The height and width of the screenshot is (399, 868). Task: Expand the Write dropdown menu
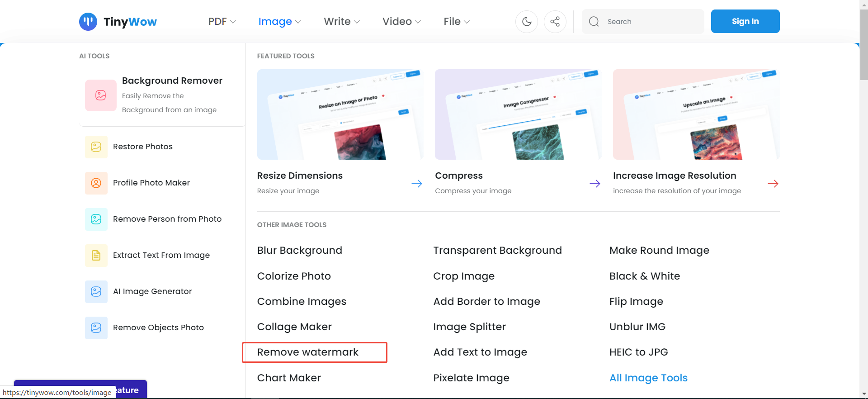coord(342,22)
